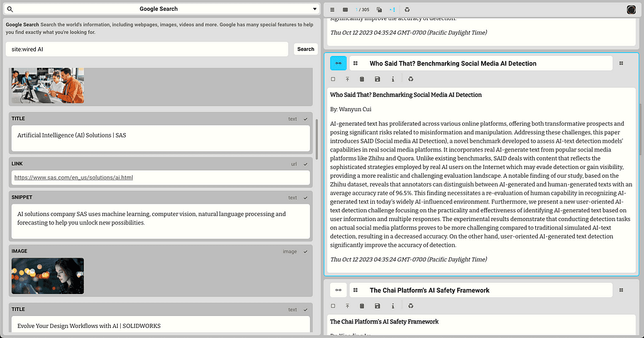
Task: Click clipboard icon of Chai Platform note
Action: (x=362, y=306)
